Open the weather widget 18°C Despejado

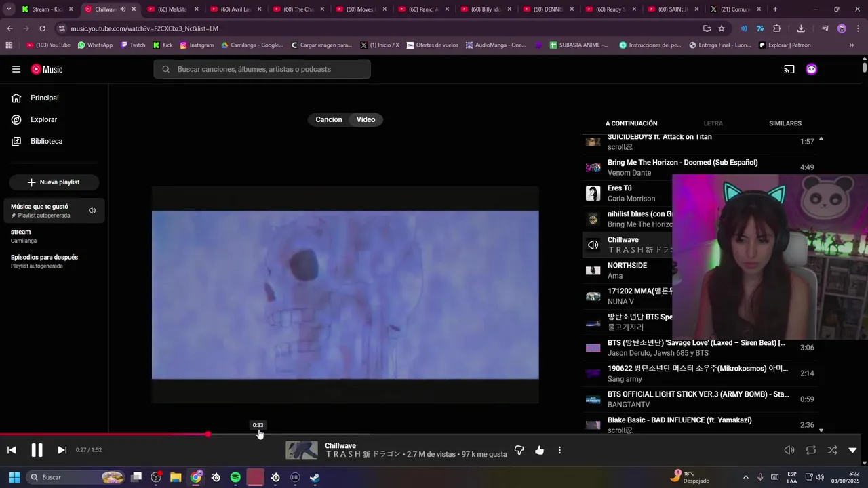689,477
